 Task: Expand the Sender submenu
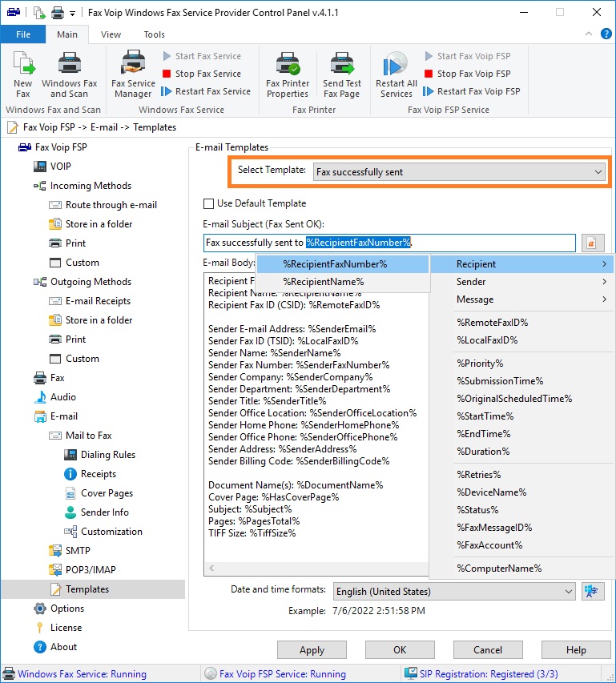click(x=522, y=282)
